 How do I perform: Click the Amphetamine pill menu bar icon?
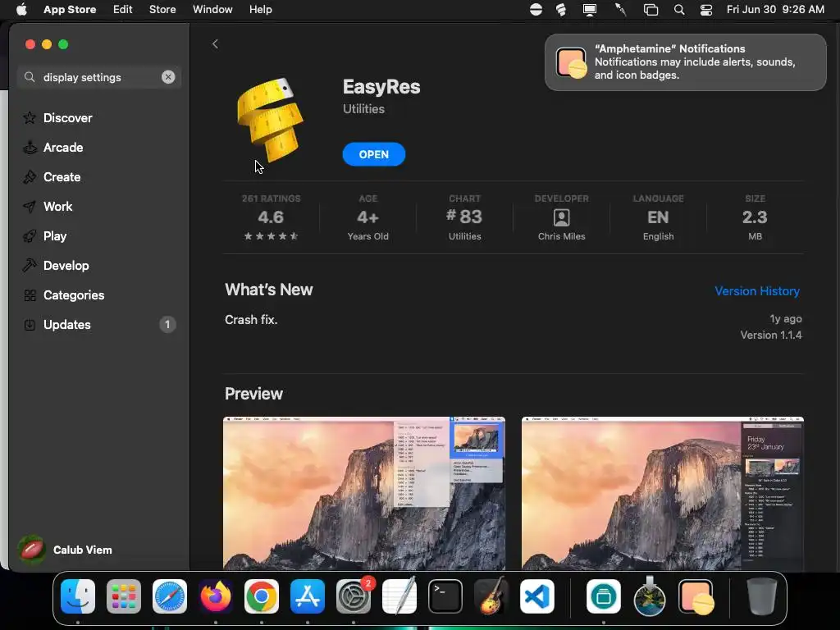pos(536,10)
